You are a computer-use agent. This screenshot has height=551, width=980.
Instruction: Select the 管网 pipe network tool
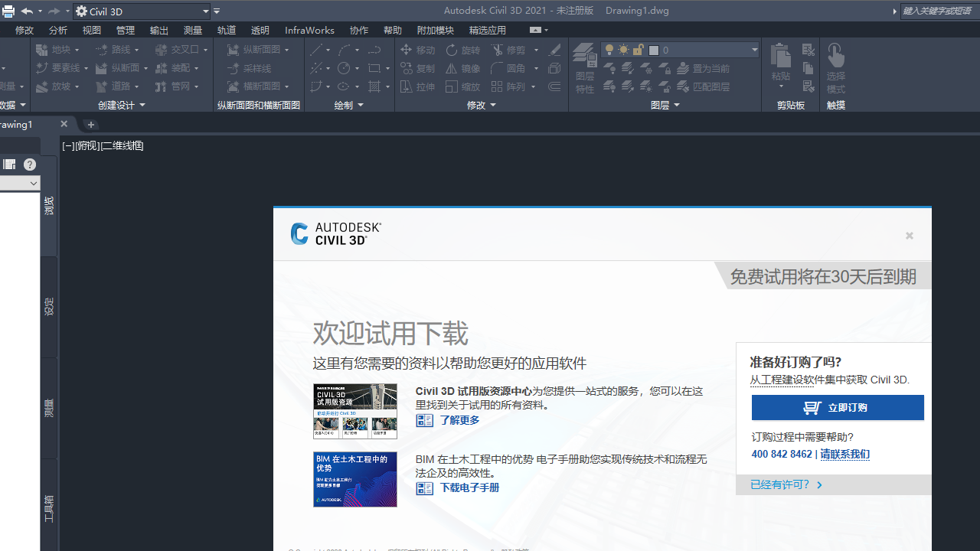tap(177, 86)
